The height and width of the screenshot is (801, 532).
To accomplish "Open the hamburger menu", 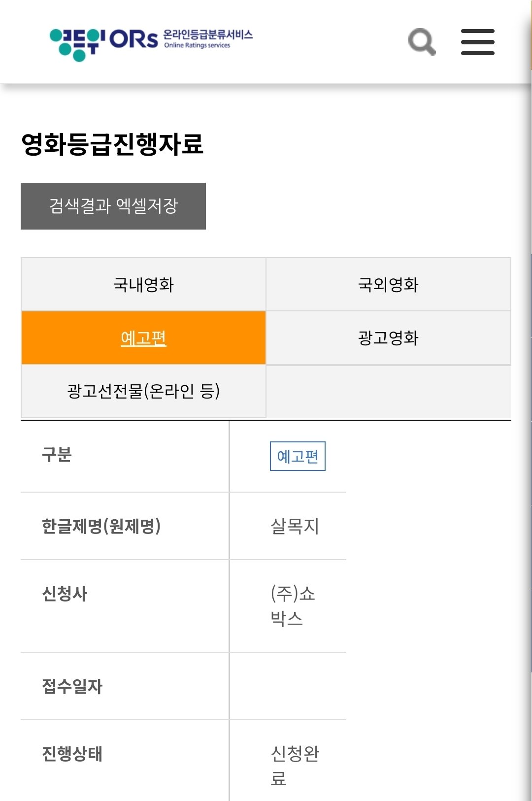I will (x=477, y=42).
